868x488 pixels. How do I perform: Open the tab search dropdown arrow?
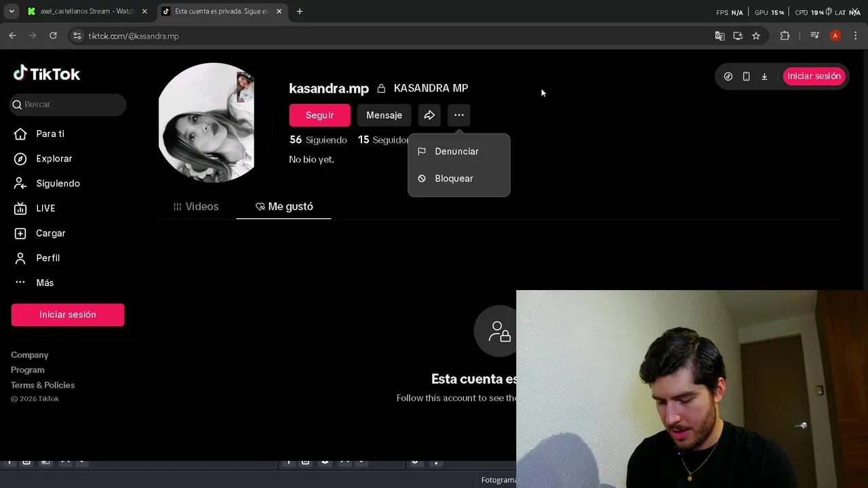pyautogui.click(x=12, y=12)
